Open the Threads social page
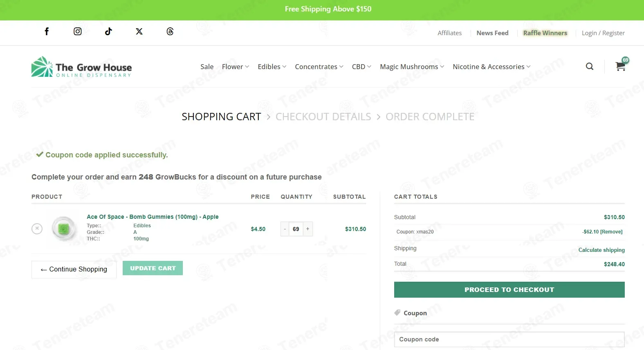 point(170,31)
